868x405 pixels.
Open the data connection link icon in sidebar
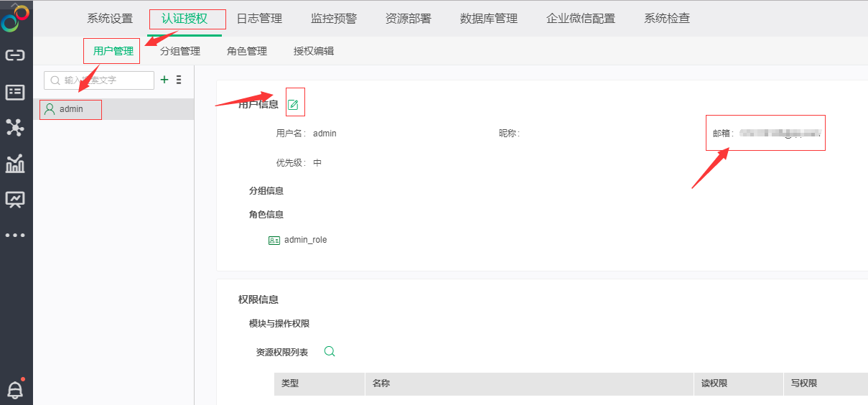pyautogui.click(x=15, y=55)
